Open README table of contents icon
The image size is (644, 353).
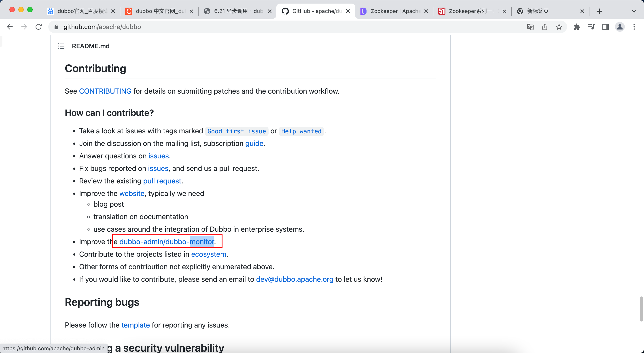[61, 46]
